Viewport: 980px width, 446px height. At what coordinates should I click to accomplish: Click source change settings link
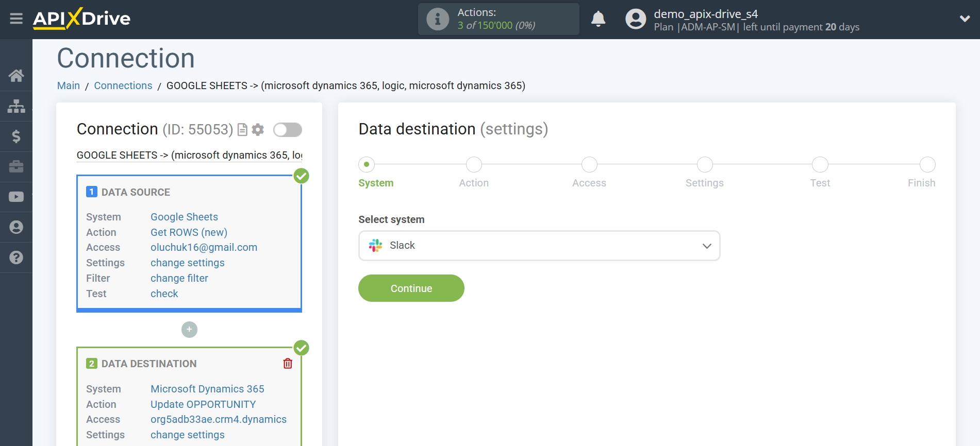click(x=188, y=263)
